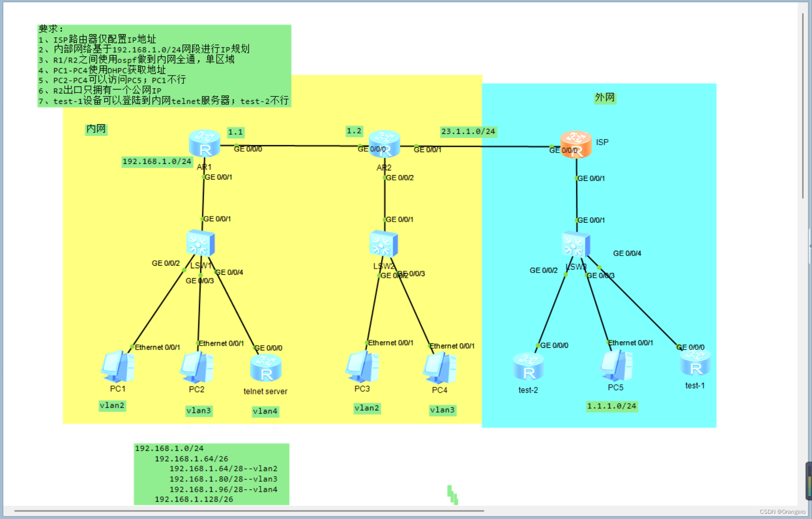Screen dimensions: 812x519
Task: Click the PC4 computer icon
Action: (x=440, y=368)
